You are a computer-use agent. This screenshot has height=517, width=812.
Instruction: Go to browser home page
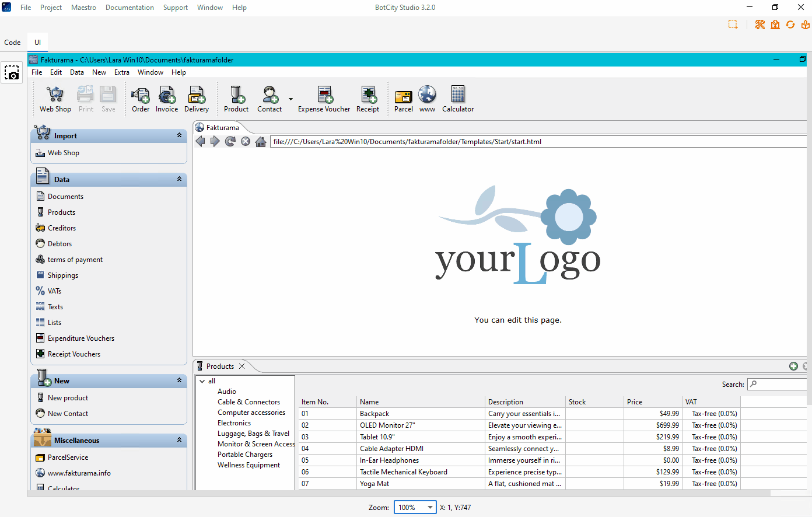[261, 141]
